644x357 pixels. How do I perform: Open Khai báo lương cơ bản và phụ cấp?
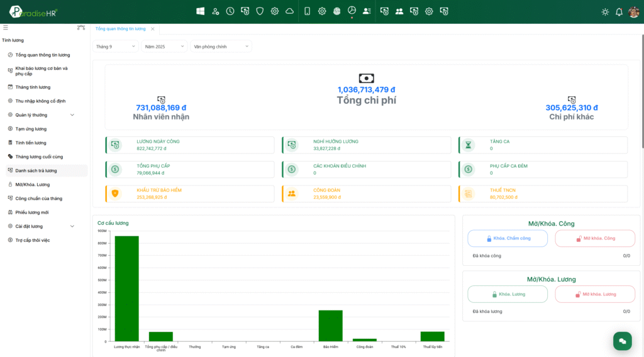pos(43,71)
